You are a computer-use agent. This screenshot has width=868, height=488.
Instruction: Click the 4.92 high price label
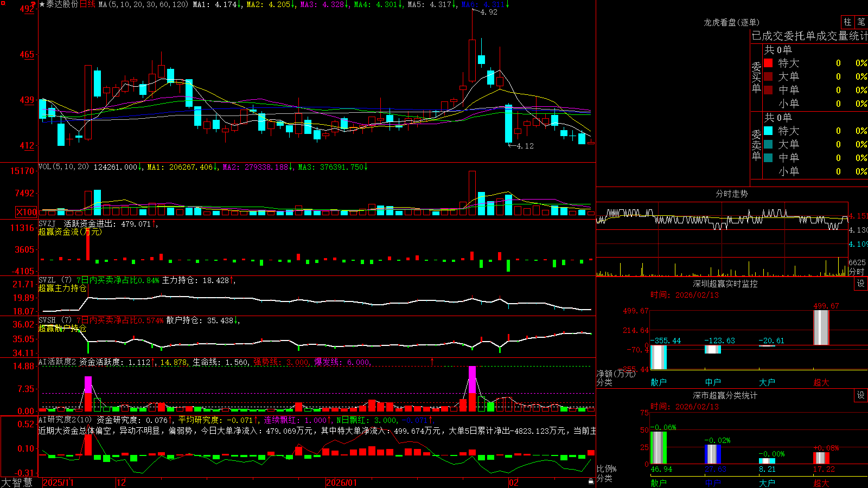489,12
